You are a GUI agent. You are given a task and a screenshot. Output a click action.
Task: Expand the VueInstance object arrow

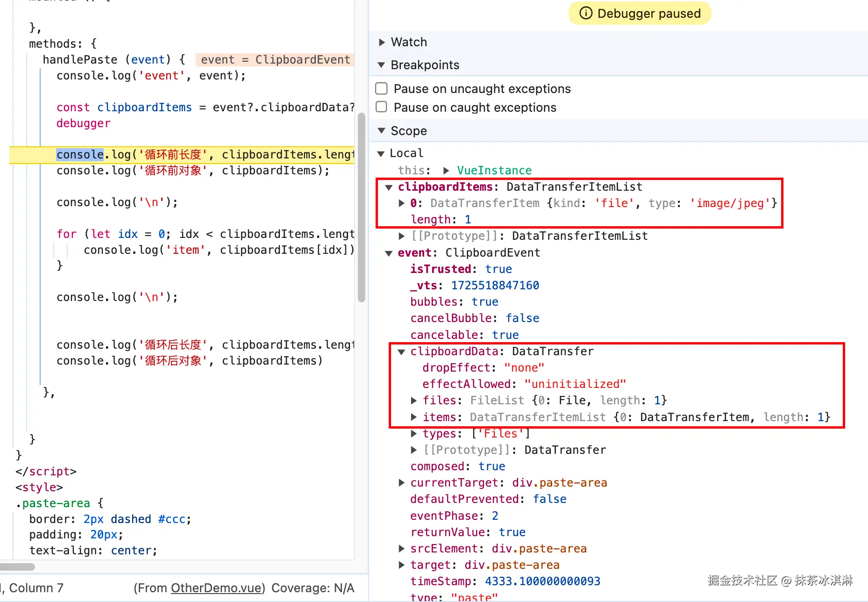pos(446,171)
